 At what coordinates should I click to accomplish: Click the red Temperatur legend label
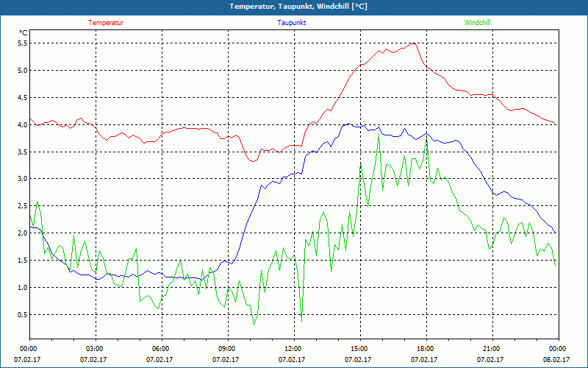tap(106, 23)
